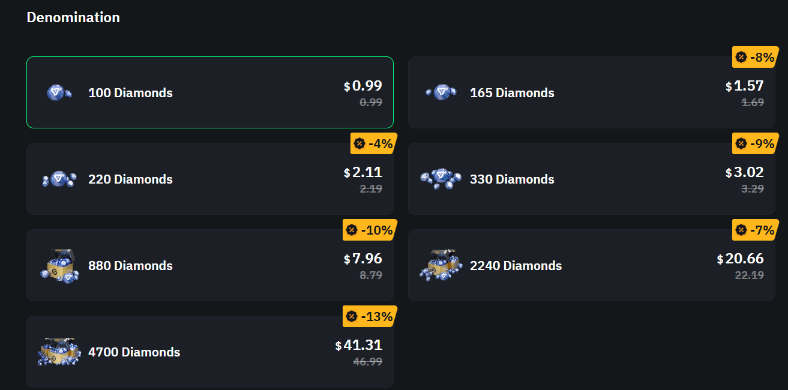Click the -4% discount tag
This screenshot has height=390, width=788.
(374, 143)
